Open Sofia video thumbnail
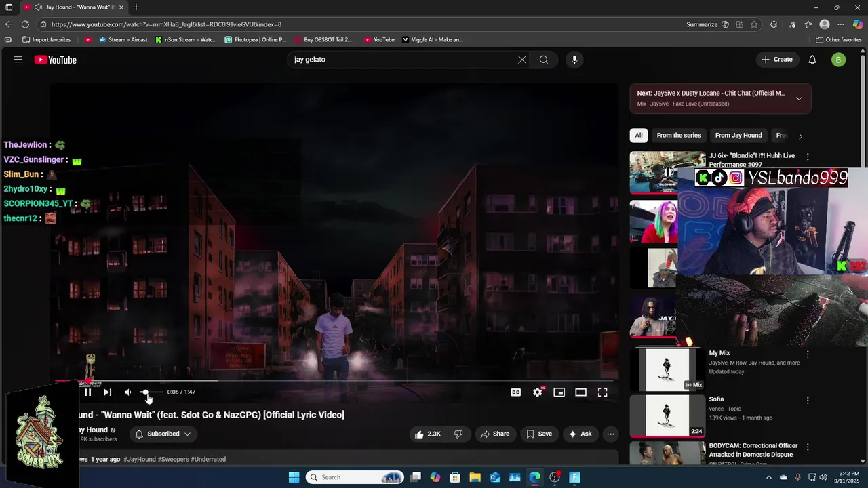The width and height of the screenshot is (868, 488). 667,415
